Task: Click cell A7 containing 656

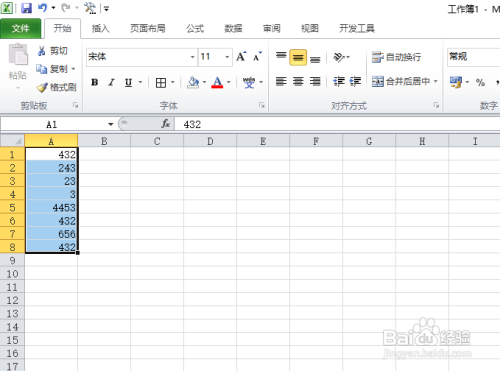Action: (x=51, y=234)
